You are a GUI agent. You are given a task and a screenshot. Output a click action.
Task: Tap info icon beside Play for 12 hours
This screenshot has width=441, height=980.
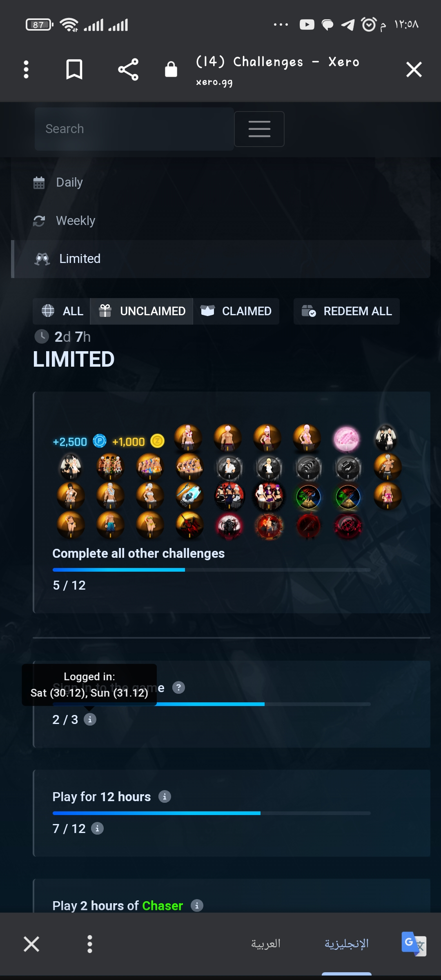pyautogui.click(x=165, y=796)
